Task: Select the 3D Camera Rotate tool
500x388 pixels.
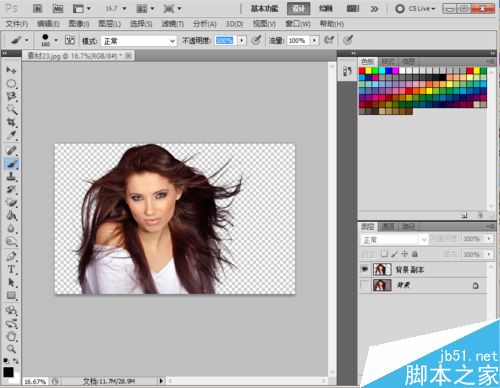Action: 11,323
